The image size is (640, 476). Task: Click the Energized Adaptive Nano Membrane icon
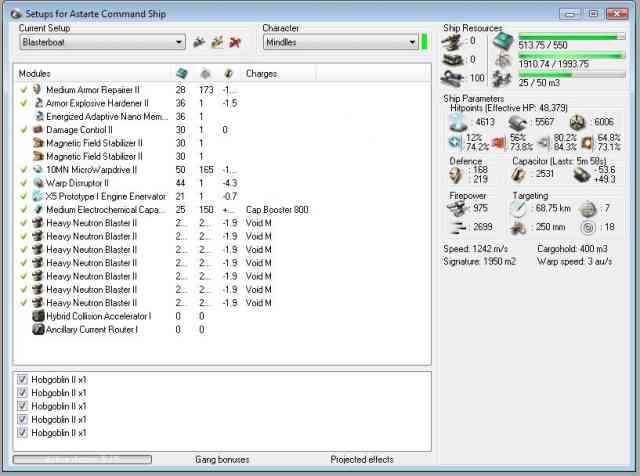point(39,116)
